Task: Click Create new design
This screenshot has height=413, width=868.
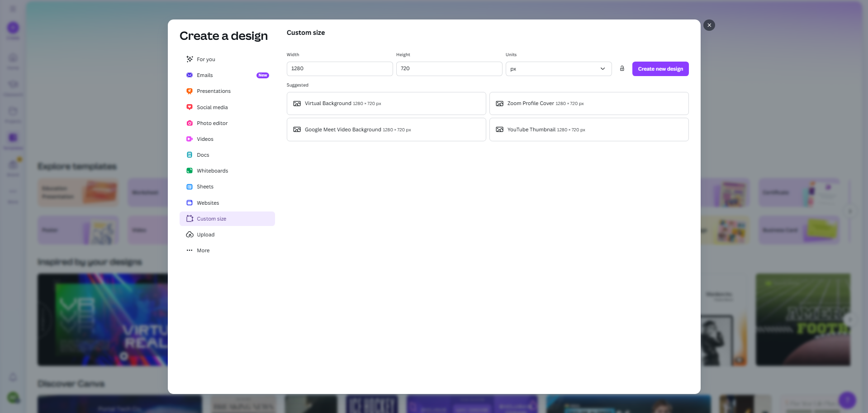Action: coord(660,69)
